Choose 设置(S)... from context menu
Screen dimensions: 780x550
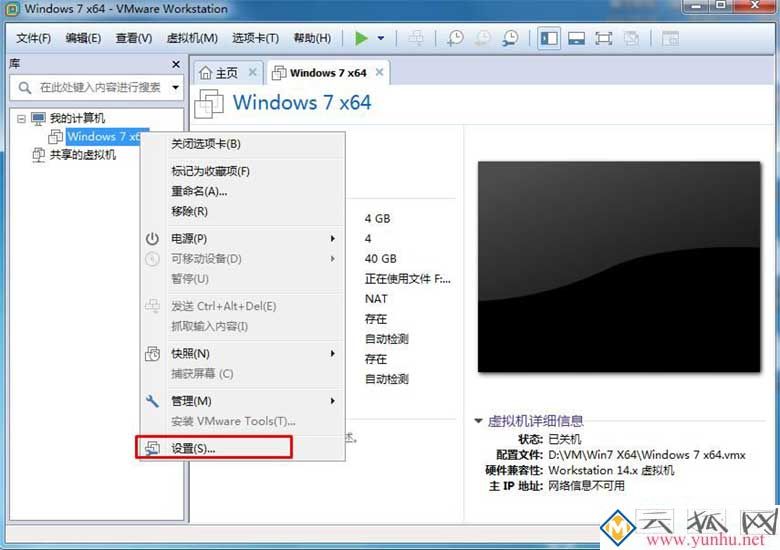click(243, 448)
